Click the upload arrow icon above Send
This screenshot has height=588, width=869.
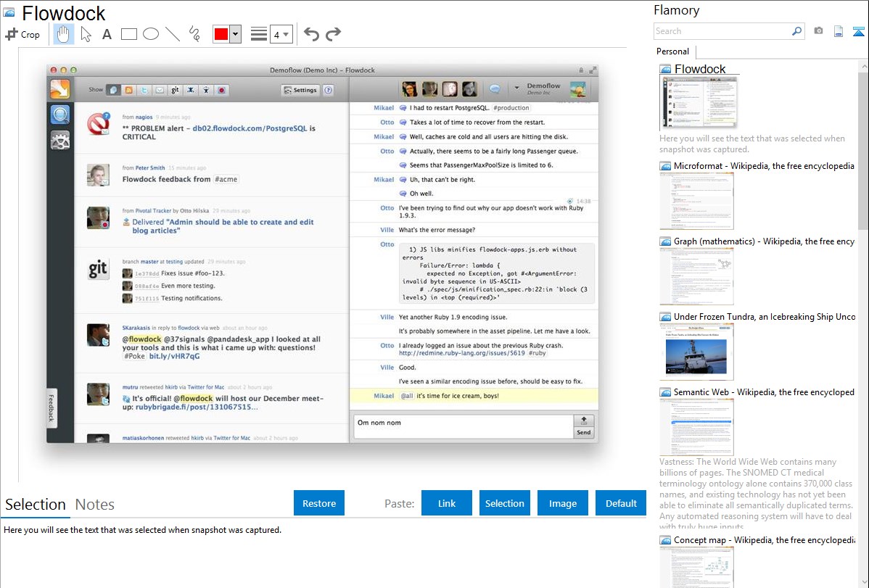pyautogui.click(x=584, y=421)
